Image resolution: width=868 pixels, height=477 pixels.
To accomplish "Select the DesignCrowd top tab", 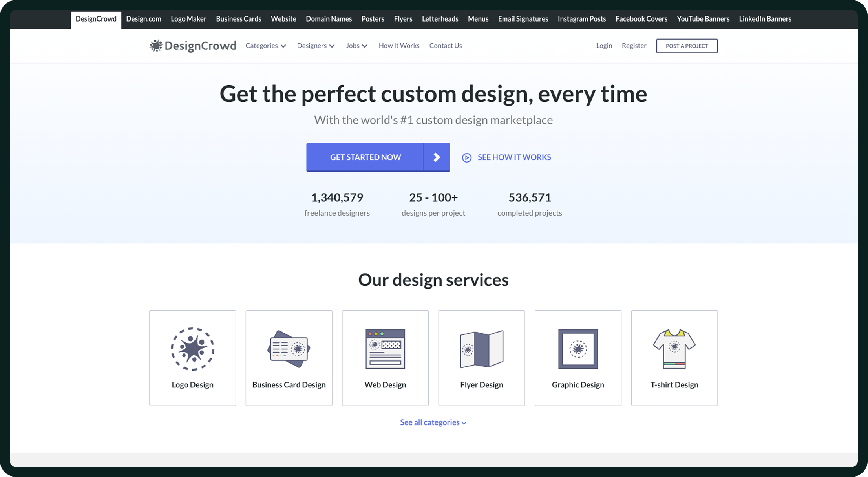I will (96, 19).
